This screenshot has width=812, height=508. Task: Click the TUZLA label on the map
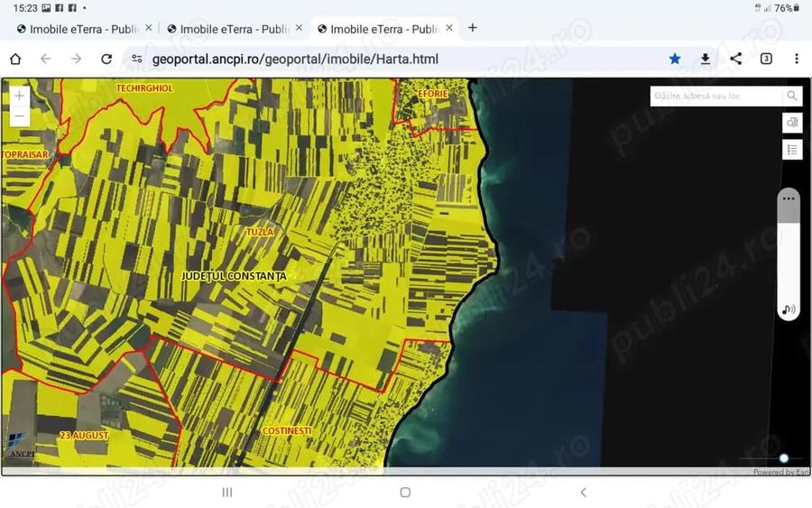click(260, 232)
